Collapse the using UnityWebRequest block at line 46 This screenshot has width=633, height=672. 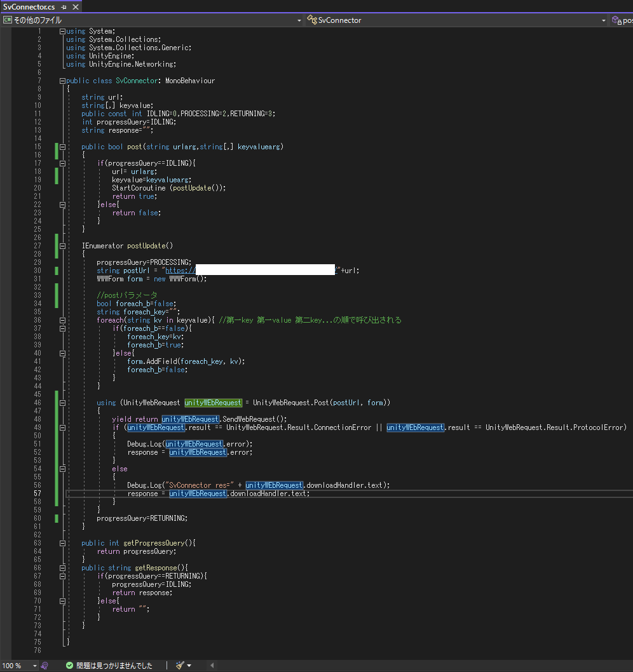(x=63, y=403)
